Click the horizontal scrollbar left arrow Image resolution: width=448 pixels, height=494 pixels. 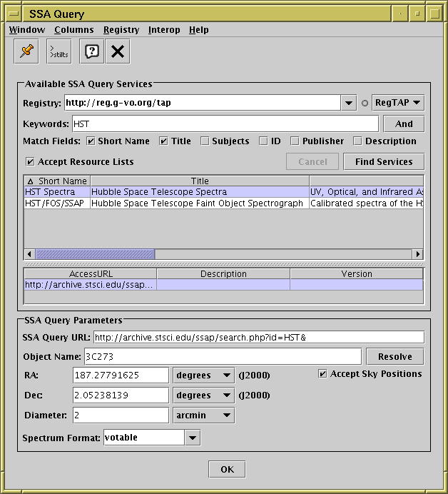click(x=30, y=254)
